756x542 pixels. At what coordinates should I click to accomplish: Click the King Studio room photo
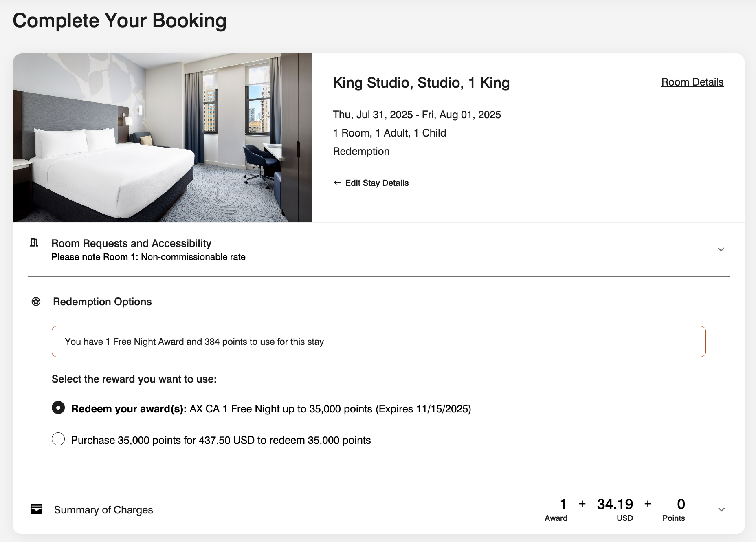click(163, 137)
